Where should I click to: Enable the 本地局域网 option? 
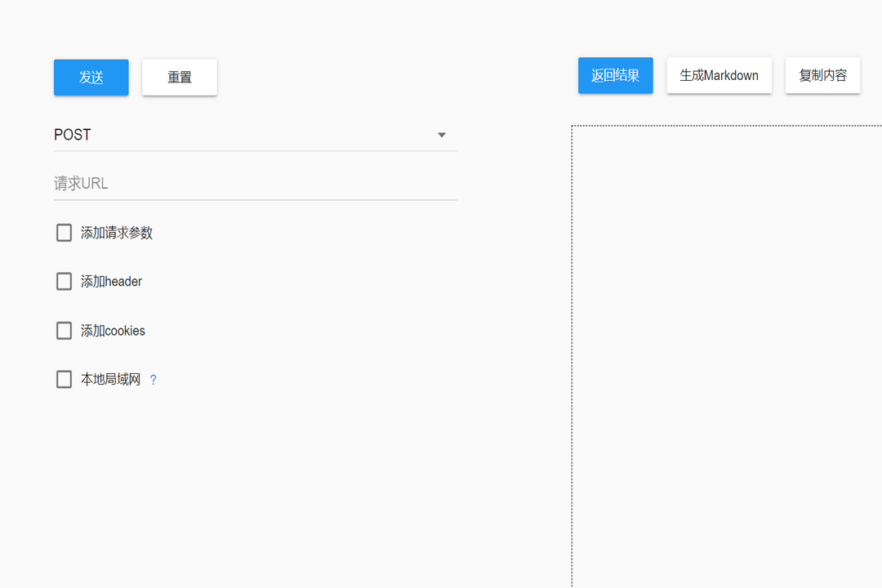[64, 378]
